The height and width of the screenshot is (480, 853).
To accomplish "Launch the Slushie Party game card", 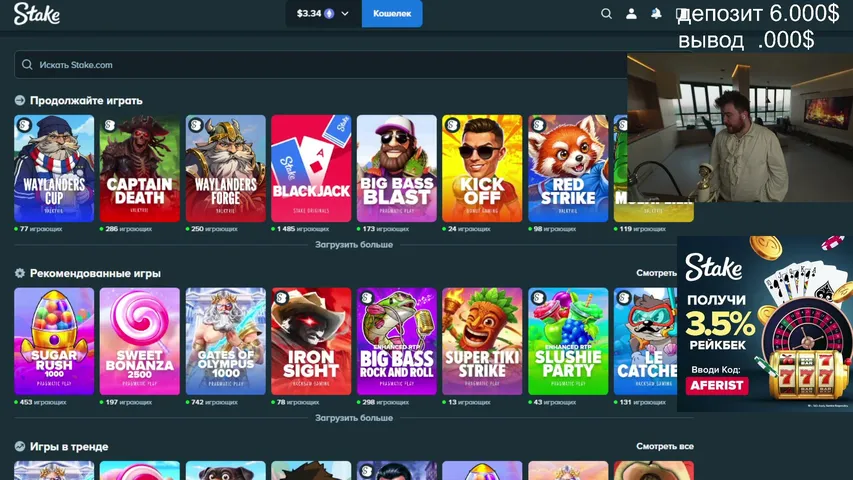I will click(568, 341).
